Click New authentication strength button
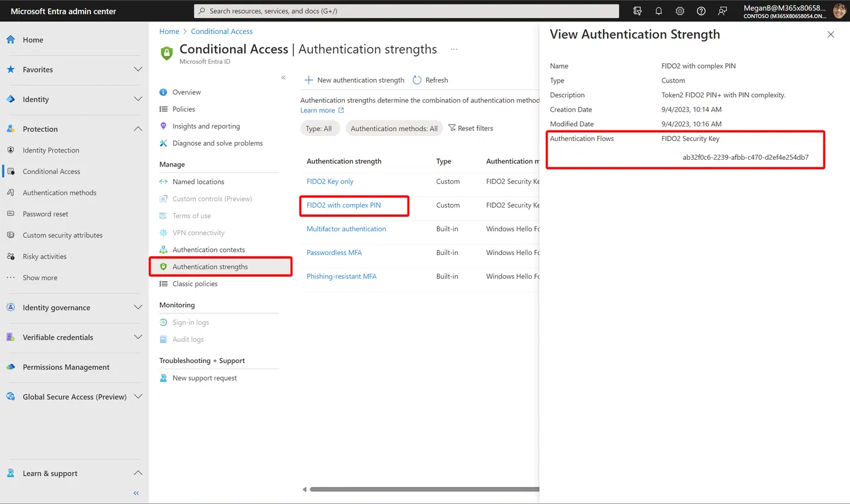 pyautogui.click(x=354, y=80)
